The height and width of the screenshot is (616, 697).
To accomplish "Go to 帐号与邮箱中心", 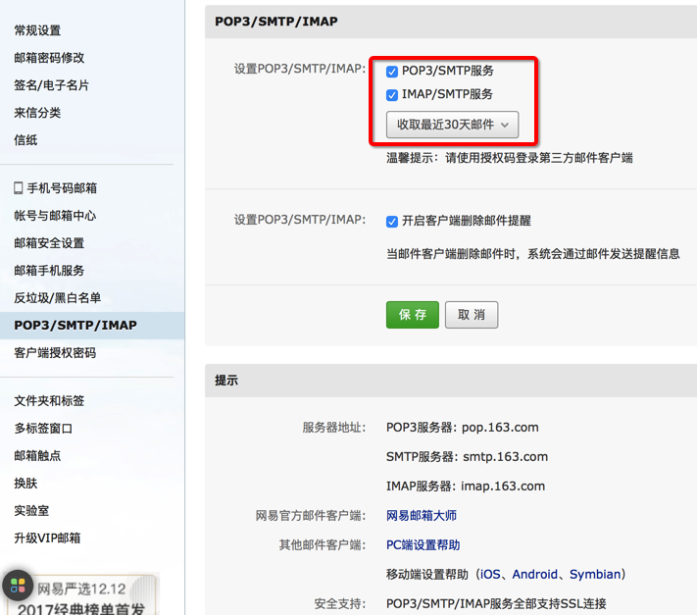I will [55, 216].
